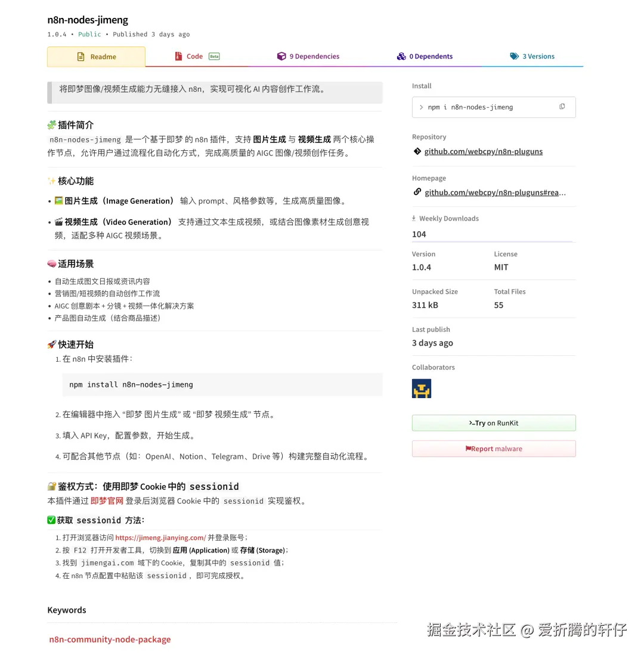Screen dimensions: 644x655
Task: Switch to the Code tab
Action: tap(197, 57)
